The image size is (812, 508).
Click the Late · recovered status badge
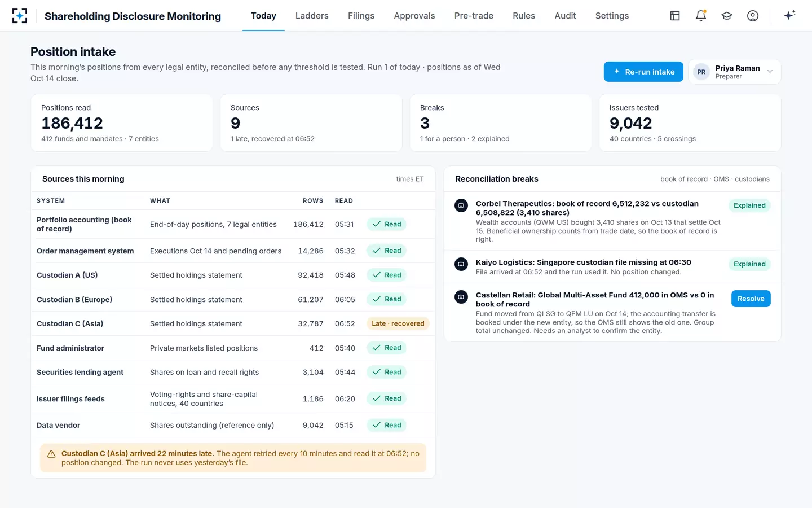[398, 323]
